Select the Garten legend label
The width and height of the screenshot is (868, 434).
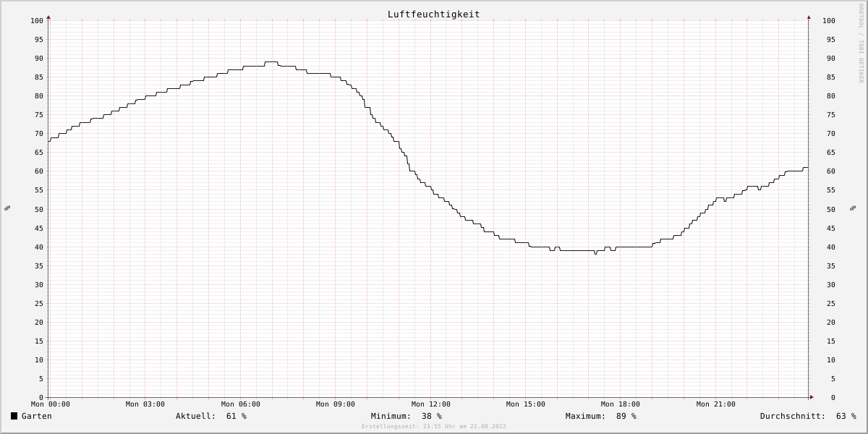coord(37,416)
